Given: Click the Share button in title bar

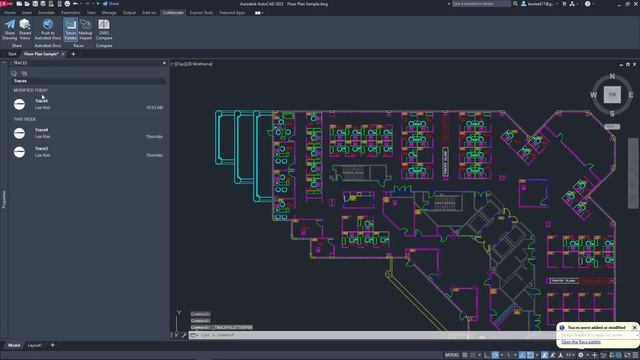Looking at the screenshot, I should pos(111,4).
